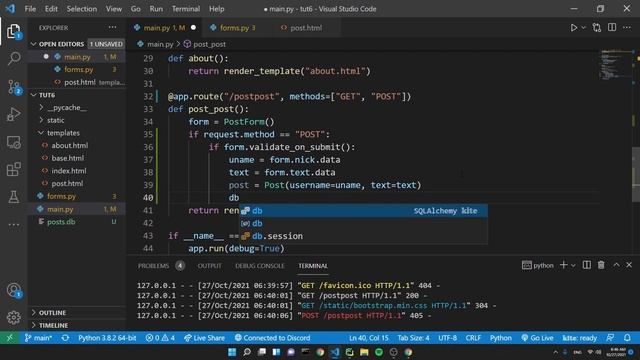Change UTF-8 encoding in status bar
Image resolution: width=640 pixels, height=360 pixels.
click(447, 338)
